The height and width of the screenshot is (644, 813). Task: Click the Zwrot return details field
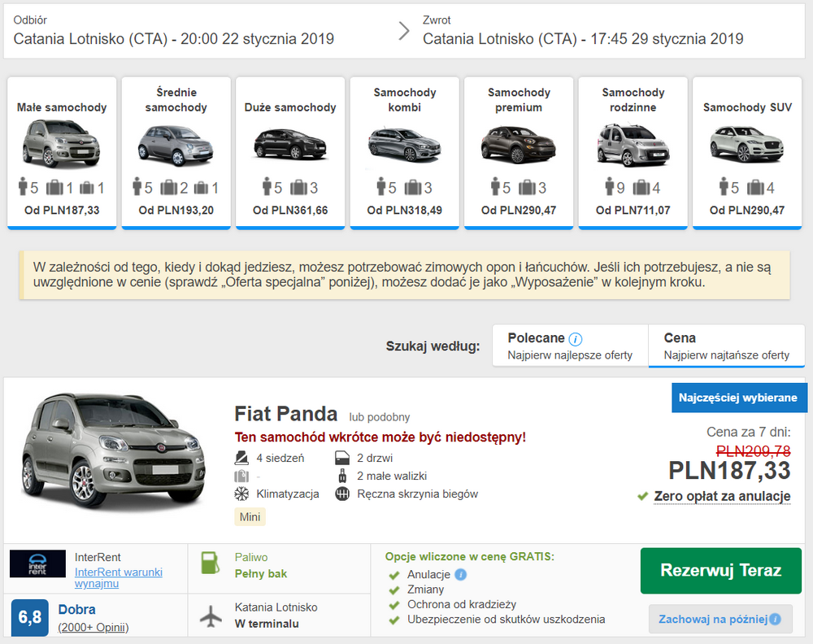583,31
